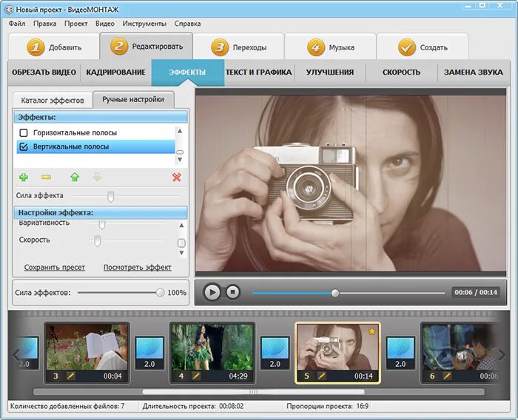Open the Проект menu
518x420 pixels.
76,24
